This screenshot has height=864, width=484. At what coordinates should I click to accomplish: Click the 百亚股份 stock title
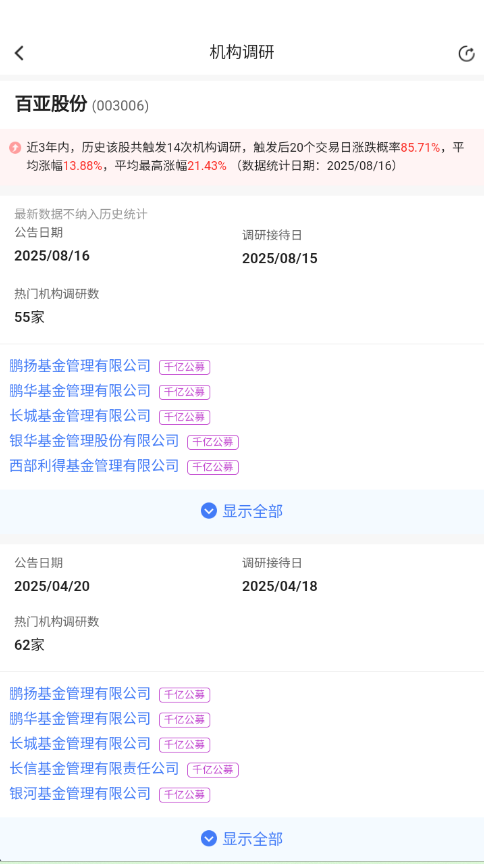pyautogui.click(x=51, y=104)
